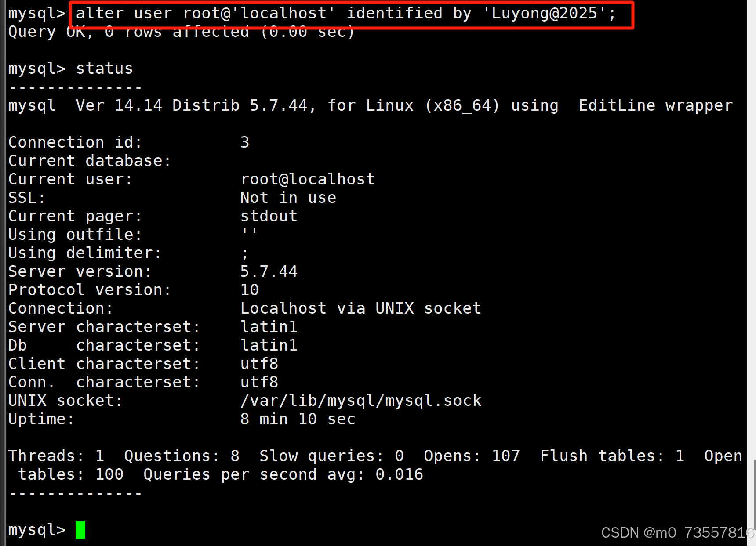Click the 'Localhost via UNIX socket' connection text
The height and width of the screenshot is (546, 756).
pos(360,308)
